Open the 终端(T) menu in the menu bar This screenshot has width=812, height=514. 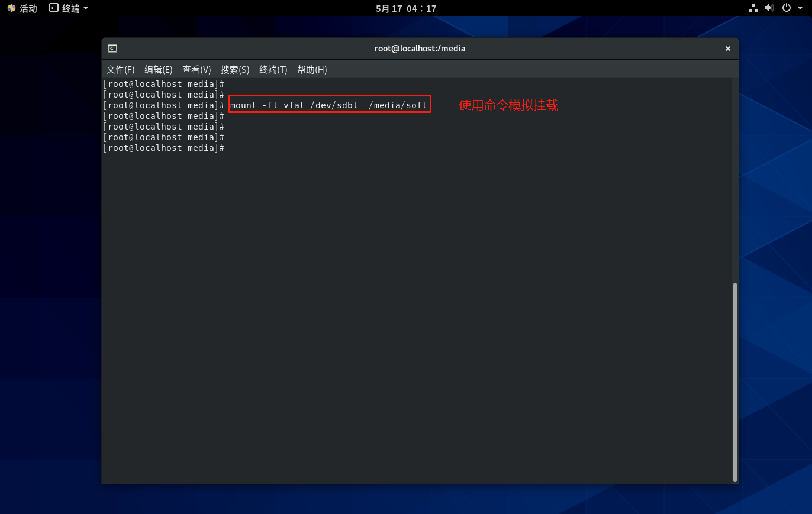273,70
